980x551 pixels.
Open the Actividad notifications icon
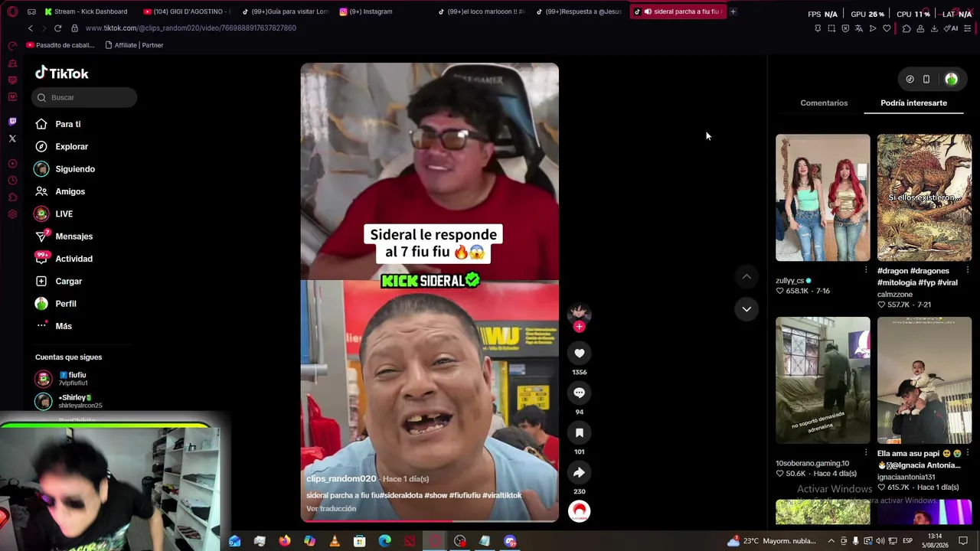click(x=42, y=258)
